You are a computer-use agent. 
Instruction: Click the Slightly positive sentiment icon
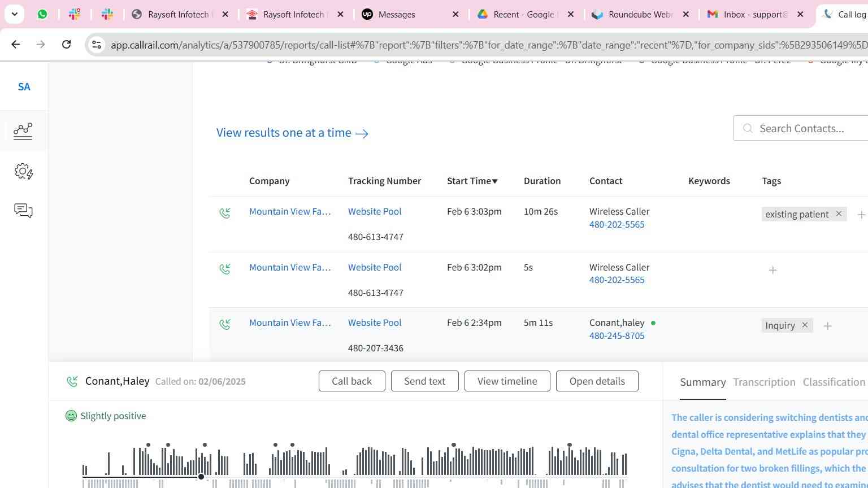click(x=71, y=416)
